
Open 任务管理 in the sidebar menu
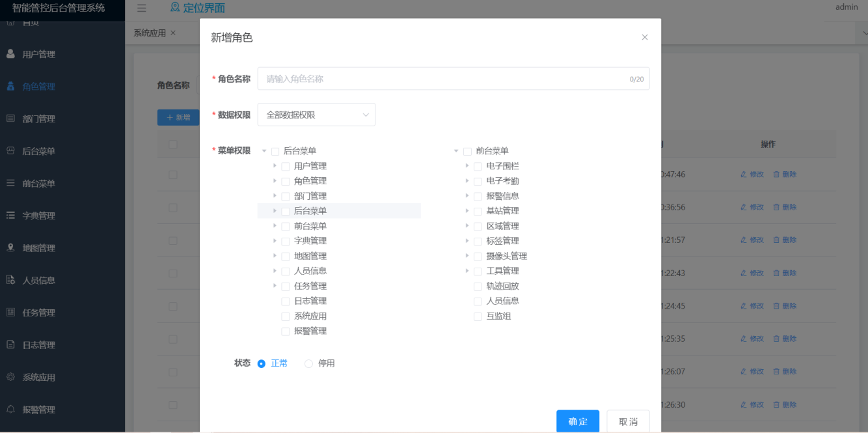(38, 313)
